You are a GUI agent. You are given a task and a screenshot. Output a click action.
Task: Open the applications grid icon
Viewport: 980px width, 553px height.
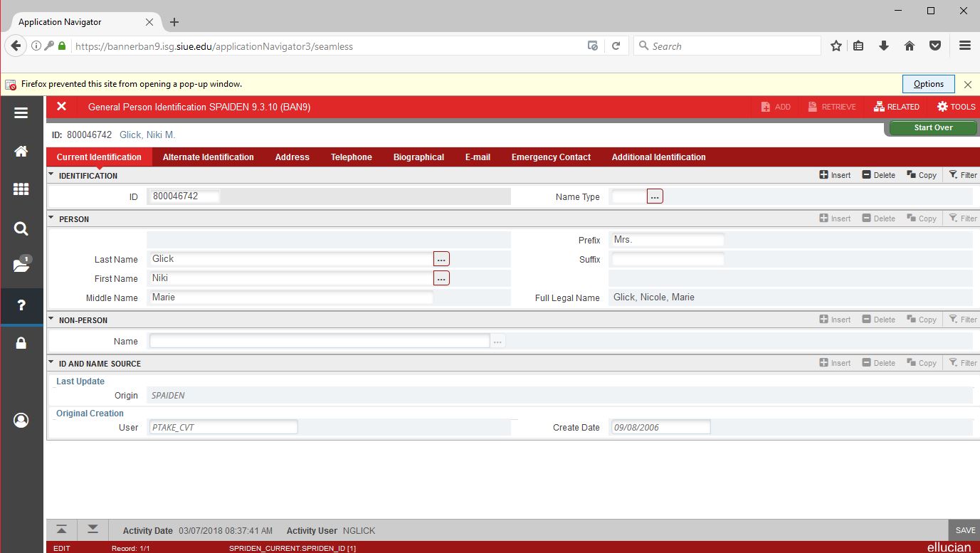point(21,189)
